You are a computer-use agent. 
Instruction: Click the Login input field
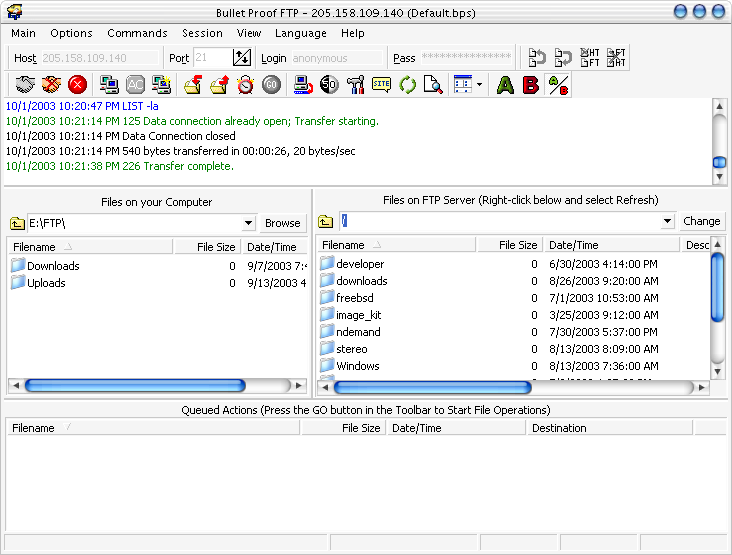coord(337,58)
